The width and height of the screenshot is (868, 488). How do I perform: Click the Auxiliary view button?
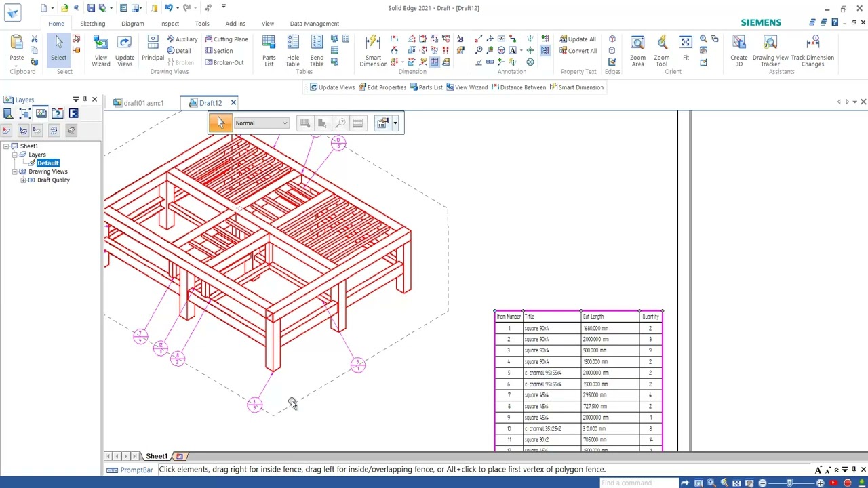click(183, 39)
